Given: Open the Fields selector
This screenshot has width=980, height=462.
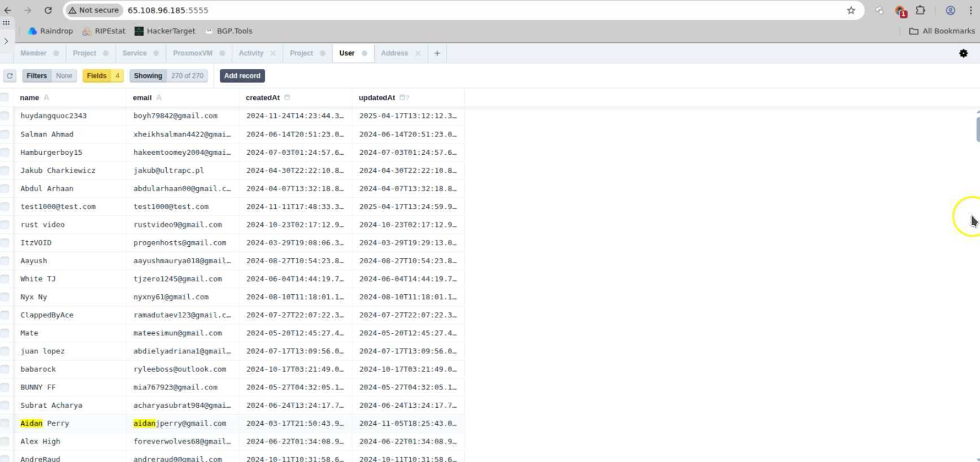Looking at the screenshot, I should click(103, 76).
